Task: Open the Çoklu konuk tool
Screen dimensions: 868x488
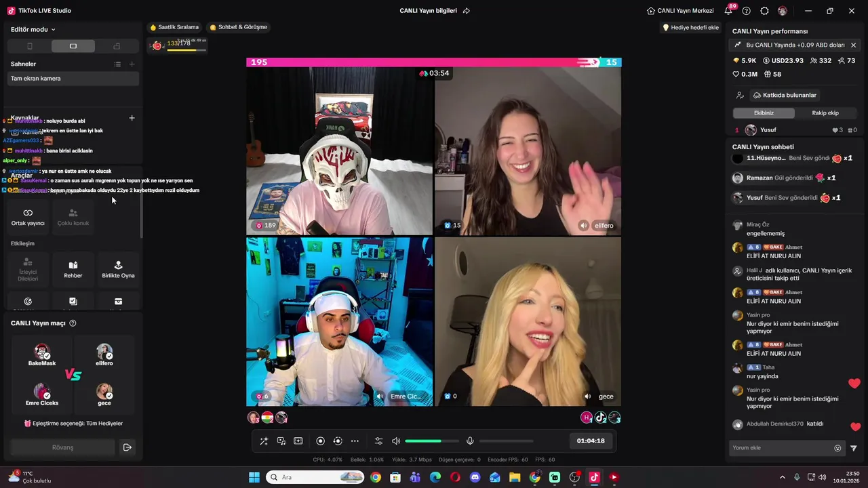Action: coord(73,217)
